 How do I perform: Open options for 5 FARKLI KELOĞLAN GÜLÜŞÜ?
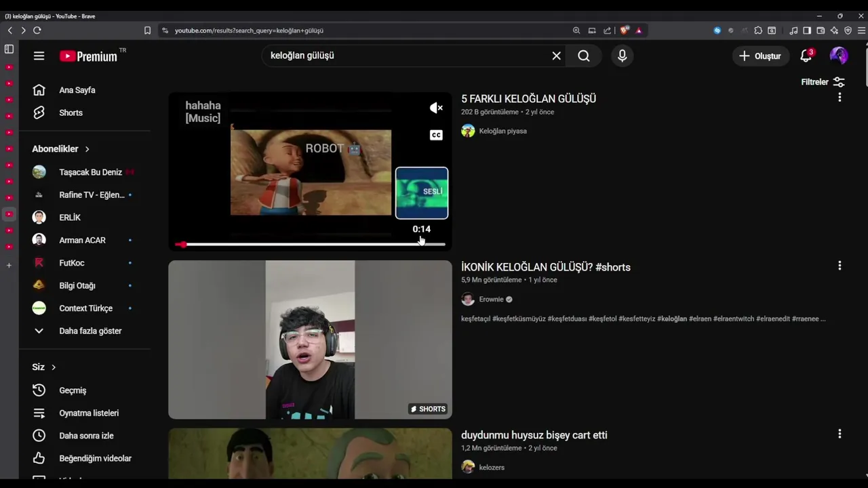840,98
